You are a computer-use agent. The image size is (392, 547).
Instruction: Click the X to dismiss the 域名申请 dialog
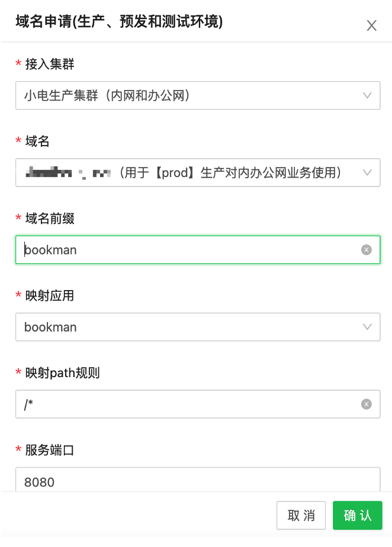point(372,25)
